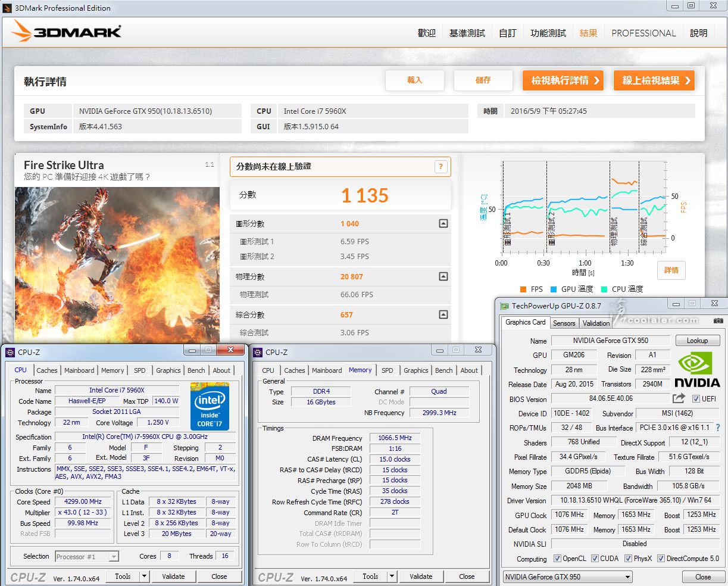Open the score verification help question mark

click(x=440, y=167)
